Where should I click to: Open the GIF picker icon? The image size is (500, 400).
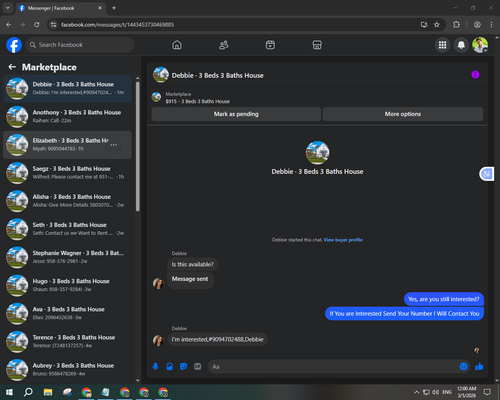tap(198, 367)
